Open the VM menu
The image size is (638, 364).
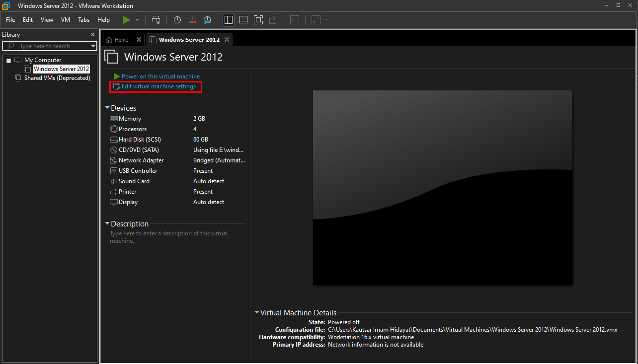[x=65, y=20]
